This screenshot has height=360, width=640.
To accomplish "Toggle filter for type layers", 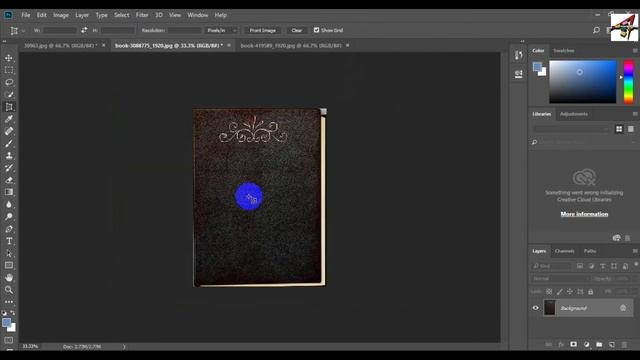I will tap(602, 266).
